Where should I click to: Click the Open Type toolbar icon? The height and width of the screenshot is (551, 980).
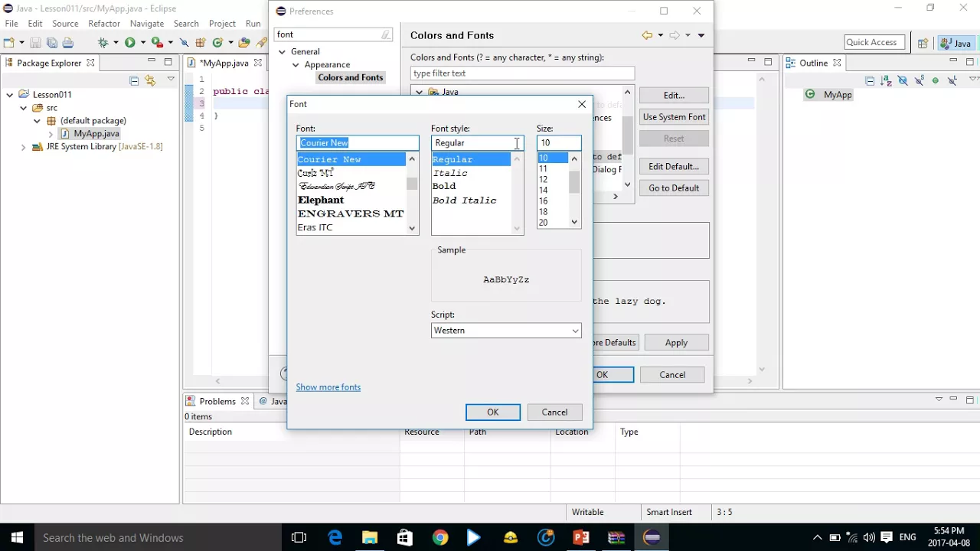pos(244,43)
